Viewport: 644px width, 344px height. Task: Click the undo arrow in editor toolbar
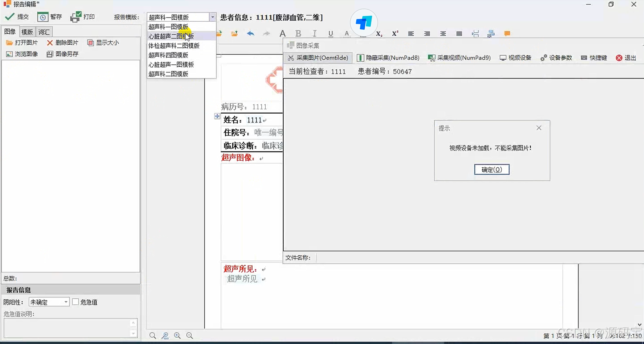[250, 34]
